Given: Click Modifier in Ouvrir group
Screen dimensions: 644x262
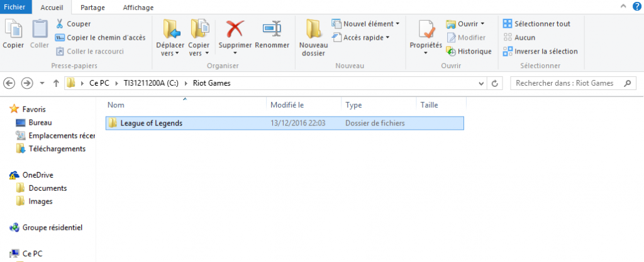Looking at the screenshot, I should (x=466, y=37).
